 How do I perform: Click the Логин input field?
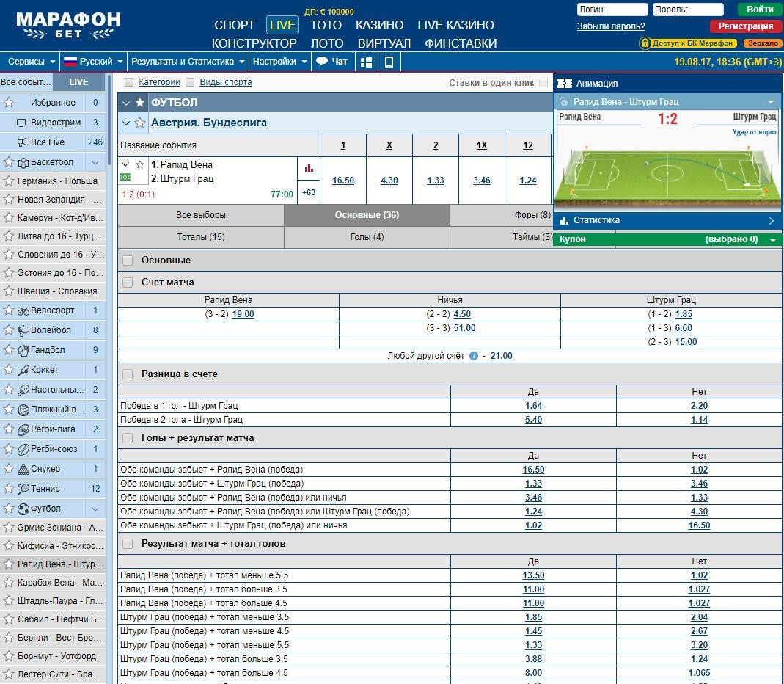(612, 10)
